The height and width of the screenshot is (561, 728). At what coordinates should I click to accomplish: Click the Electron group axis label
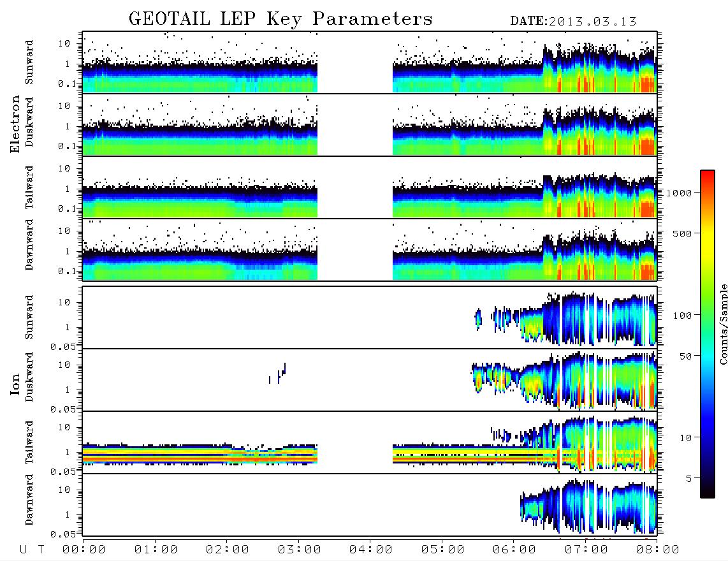15,124
